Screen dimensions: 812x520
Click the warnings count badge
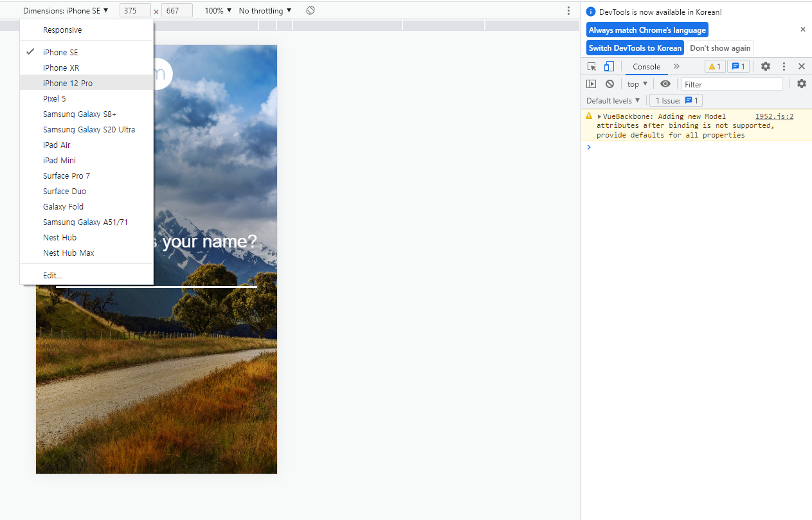click(x=715, y=66)
